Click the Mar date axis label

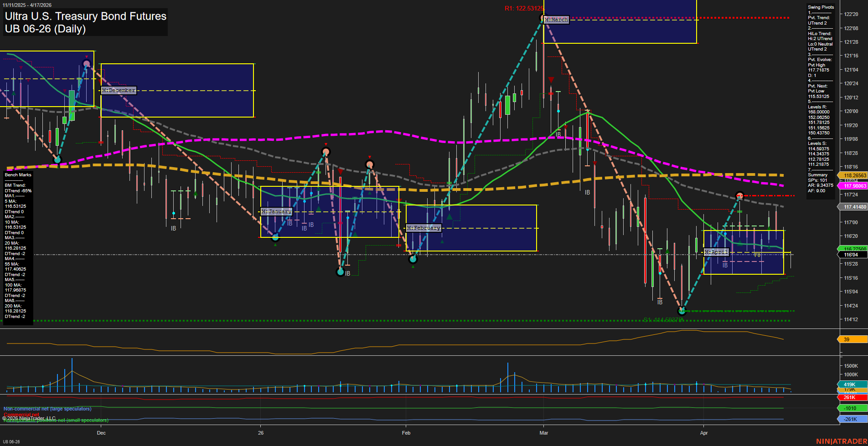[543, 433]
